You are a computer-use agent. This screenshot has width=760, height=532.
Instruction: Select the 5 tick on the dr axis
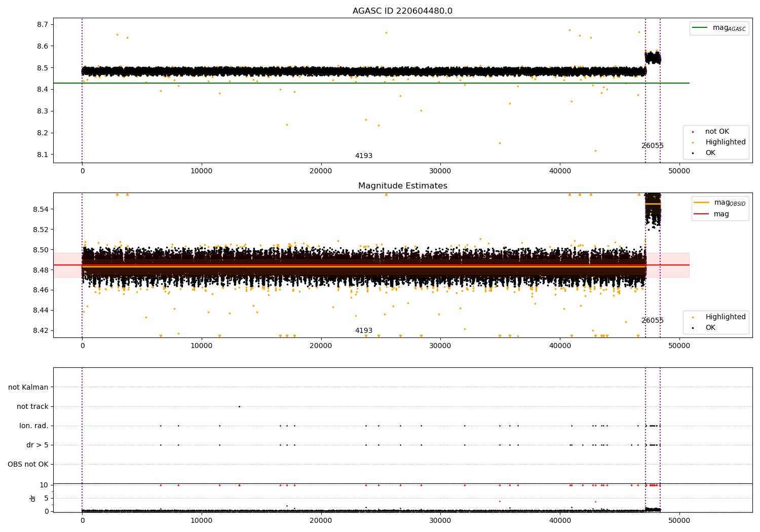click(x=47, y=498)
